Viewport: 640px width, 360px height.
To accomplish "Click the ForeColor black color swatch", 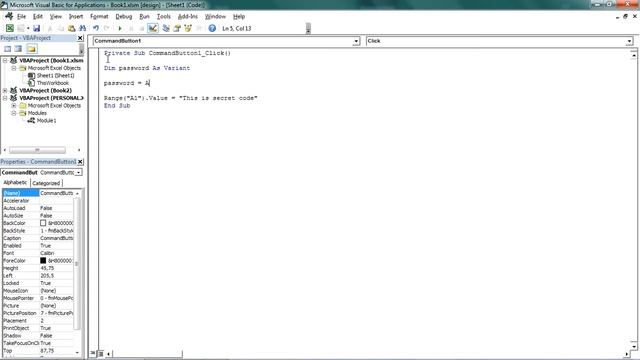I will point(43,260).
